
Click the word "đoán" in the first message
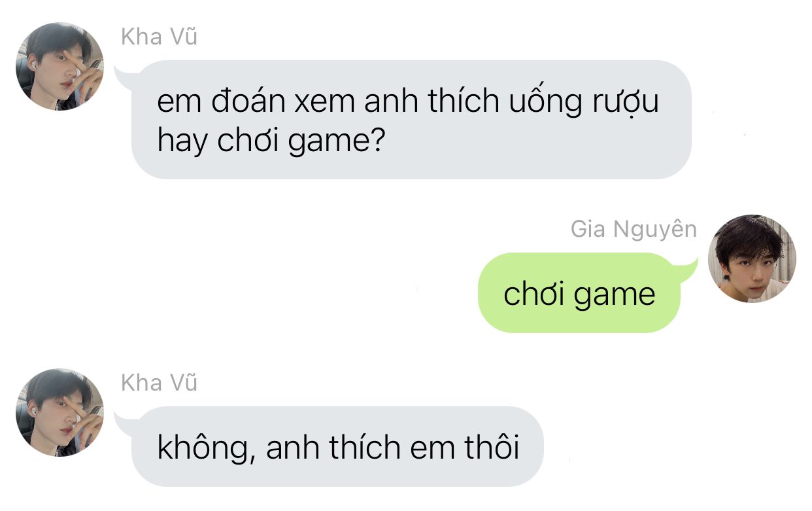point(247,102)
